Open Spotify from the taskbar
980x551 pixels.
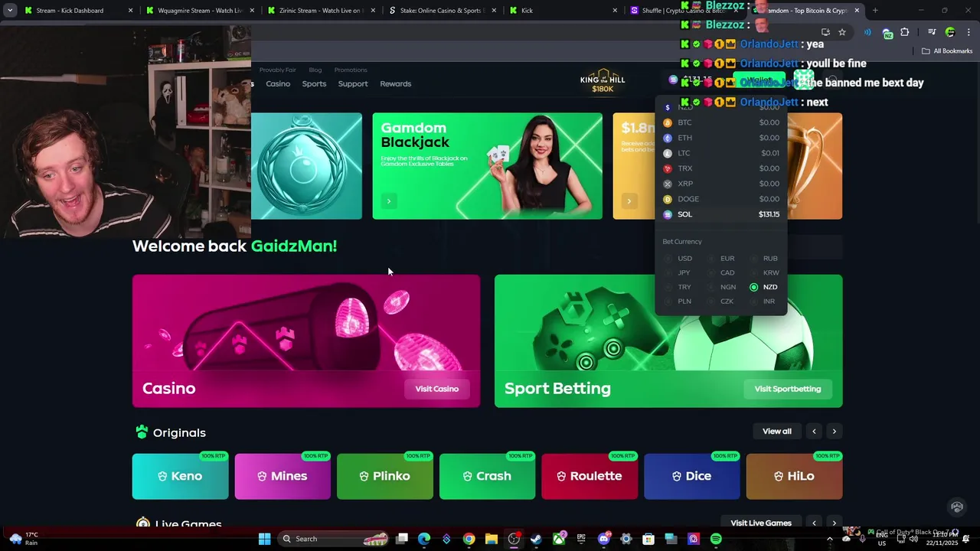tap(716, 539)
